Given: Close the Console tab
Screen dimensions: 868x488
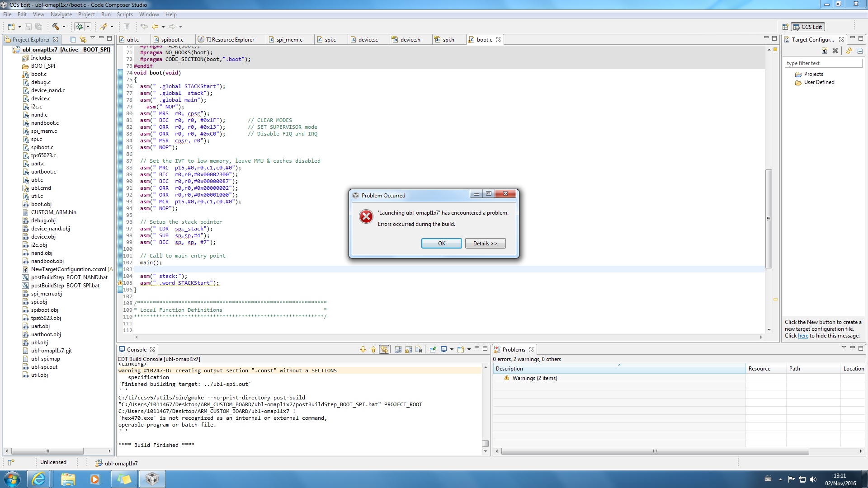Looking at the screenshot, I should [x=152, y=350].
